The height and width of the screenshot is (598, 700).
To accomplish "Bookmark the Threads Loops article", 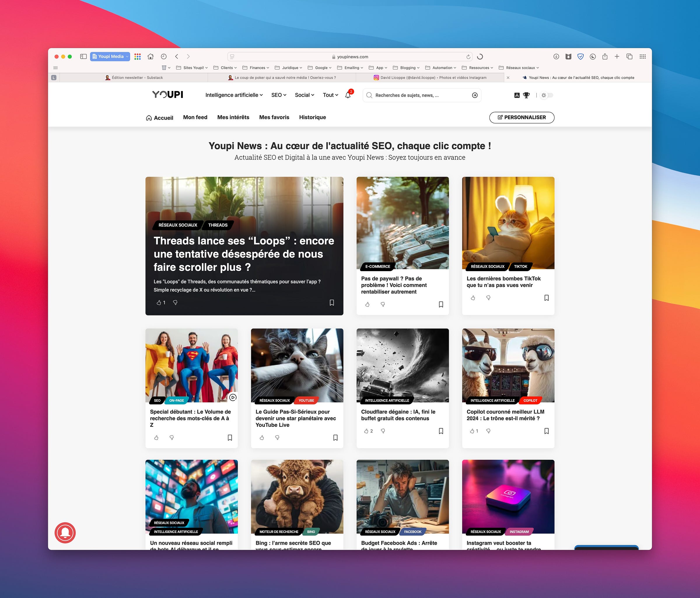I will click(332, 303).
